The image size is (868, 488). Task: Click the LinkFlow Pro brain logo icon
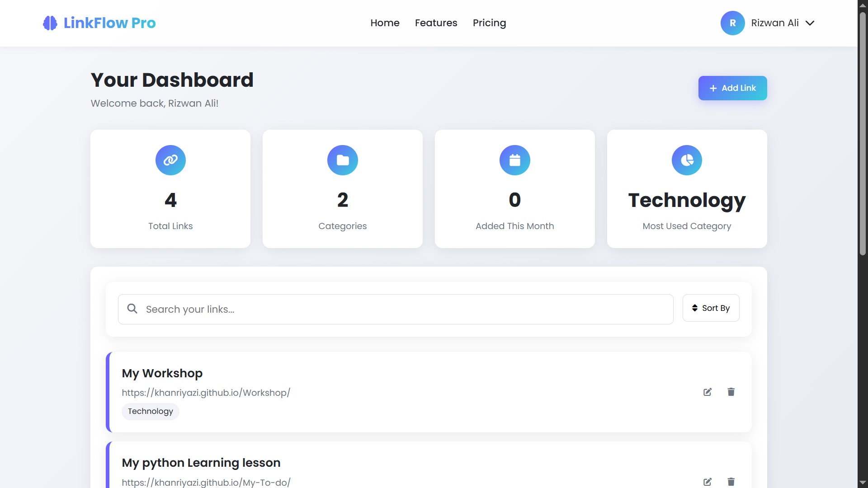(x=50, y=23)
